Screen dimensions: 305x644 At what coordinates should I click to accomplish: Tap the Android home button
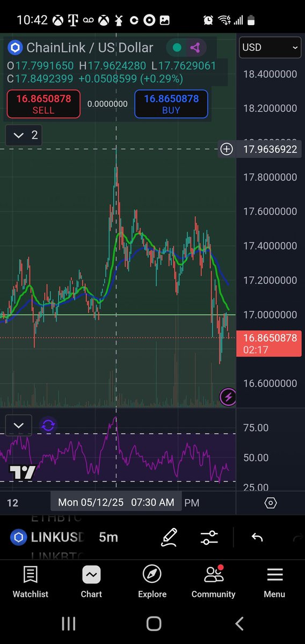tap(154, 623)
